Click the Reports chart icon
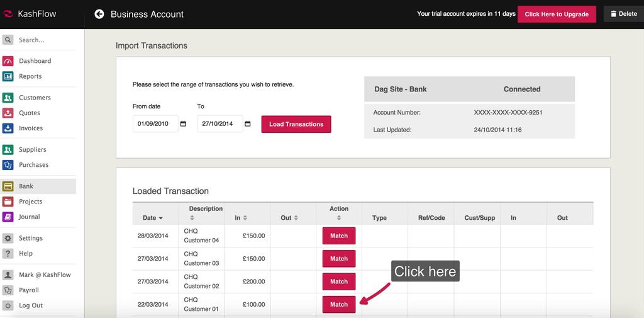Viewport: 644px width, 318px height. coord(8,76)
